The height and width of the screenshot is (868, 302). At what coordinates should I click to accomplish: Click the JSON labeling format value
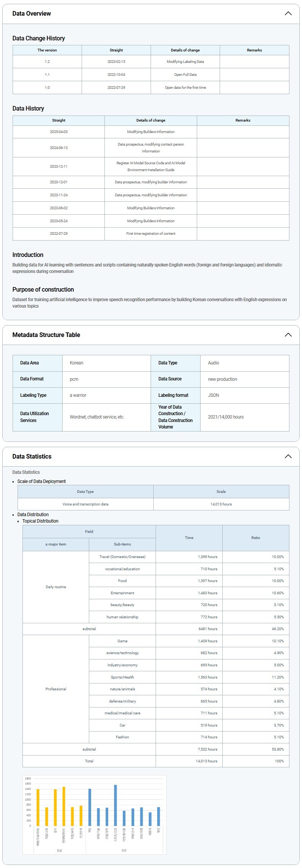(214, 395)
